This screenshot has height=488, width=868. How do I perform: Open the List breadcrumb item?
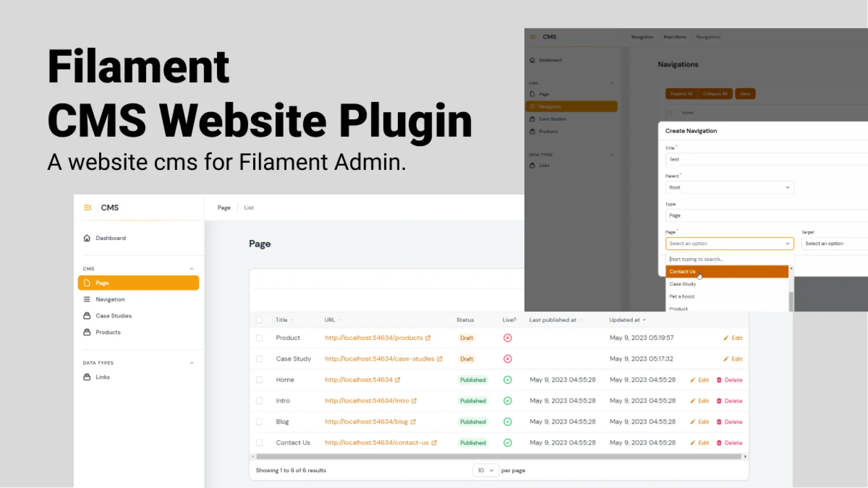[249, 207]
